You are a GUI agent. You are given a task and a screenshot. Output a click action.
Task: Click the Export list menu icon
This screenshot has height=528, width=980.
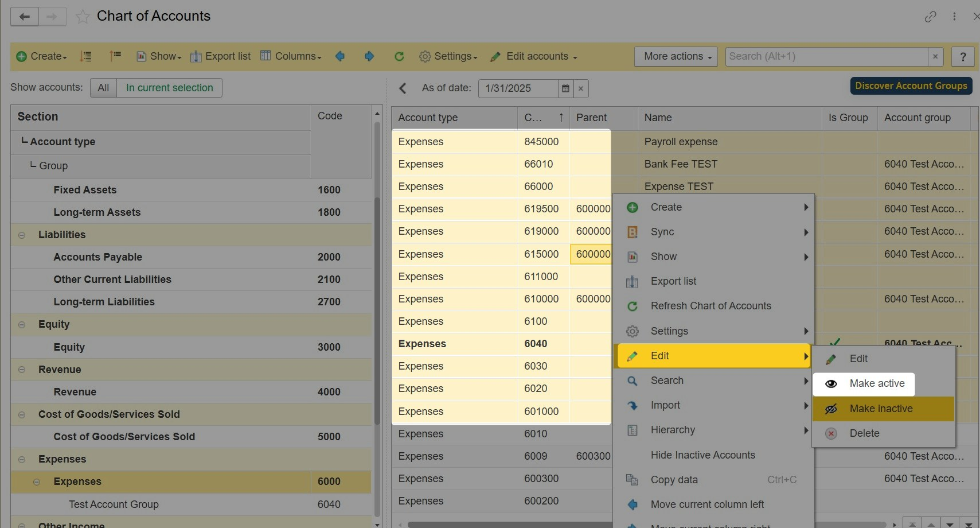(x=632, y=281)
